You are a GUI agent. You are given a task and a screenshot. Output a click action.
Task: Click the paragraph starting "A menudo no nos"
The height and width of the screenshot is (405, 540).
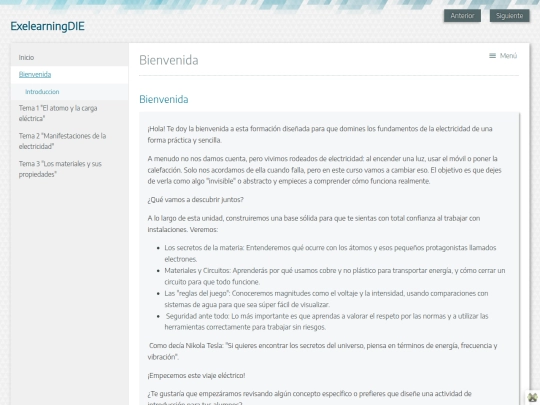(x=324, y=170)
